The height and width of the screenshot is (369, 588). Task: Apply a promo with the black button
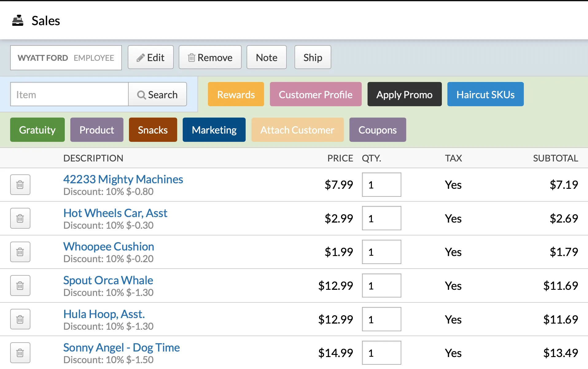coord(404,94)
